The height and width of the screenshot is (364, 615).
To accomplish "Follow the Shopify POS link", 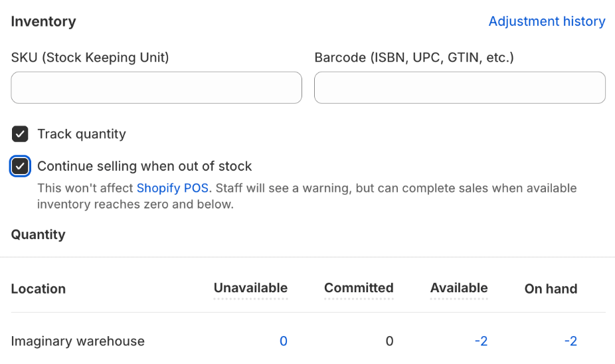I will point(172,188).
